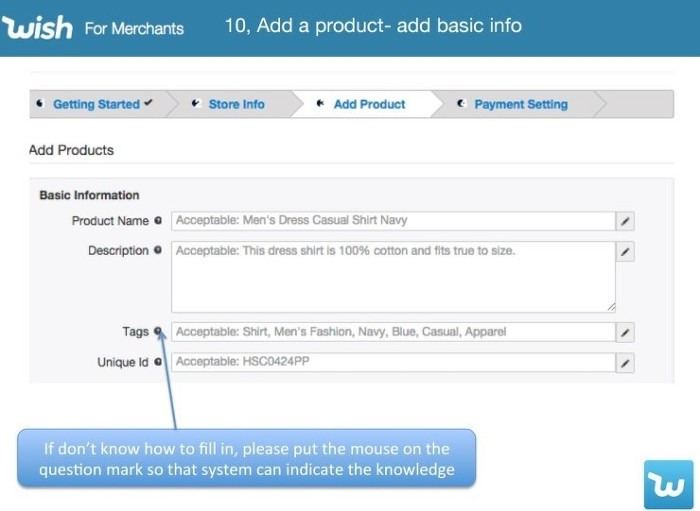Image resolution: width=700 pixels, height=511 pixels.
Task: Click the 'Add Products' heading
Action: pyautogui.click(x=71, y=150)
